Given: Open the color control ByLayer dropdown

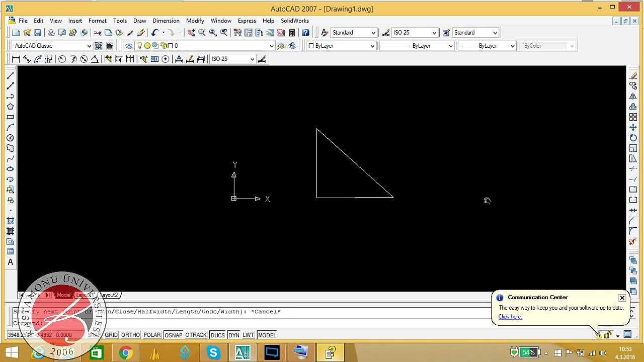Looking at the screenshot, I should [x=341, y=46].
